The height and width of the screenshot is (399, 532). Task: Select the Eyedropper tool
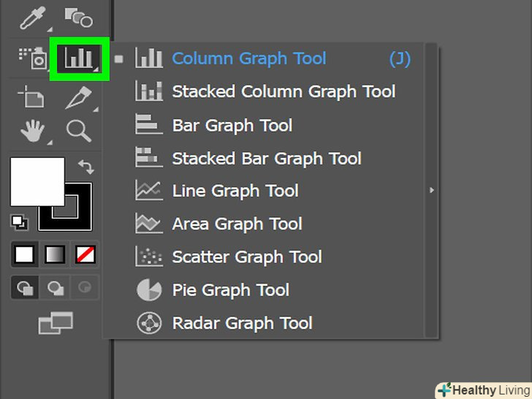pyautogui.click(x=32, y=18)
